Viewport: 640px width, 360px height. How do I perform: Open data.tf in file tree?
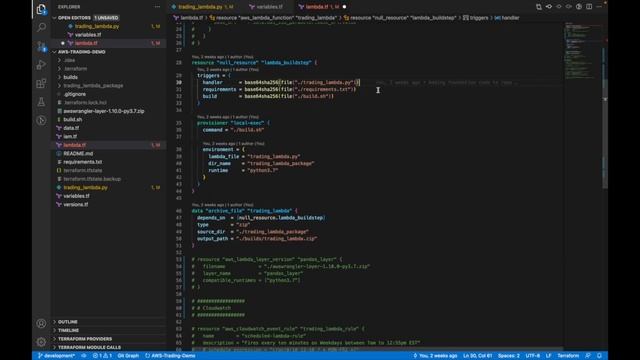(x=71, y=128)
